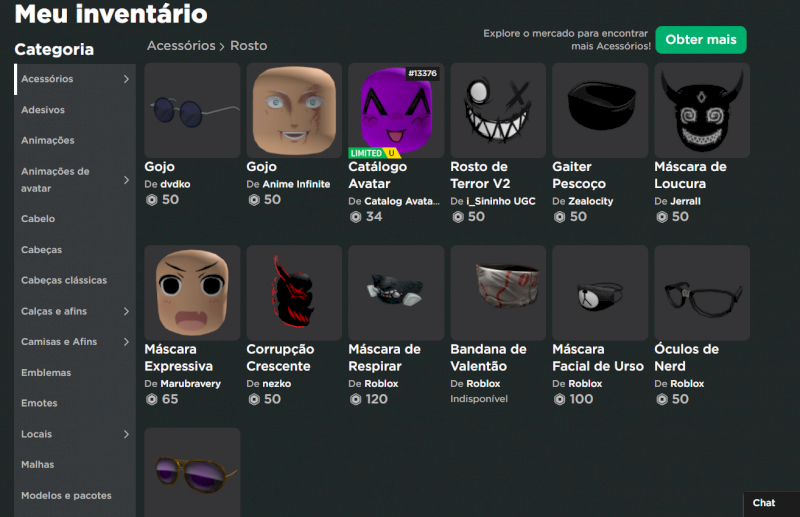Select the Acessórios category
Viewport: 800px width, 517px height.
[75, 79]
